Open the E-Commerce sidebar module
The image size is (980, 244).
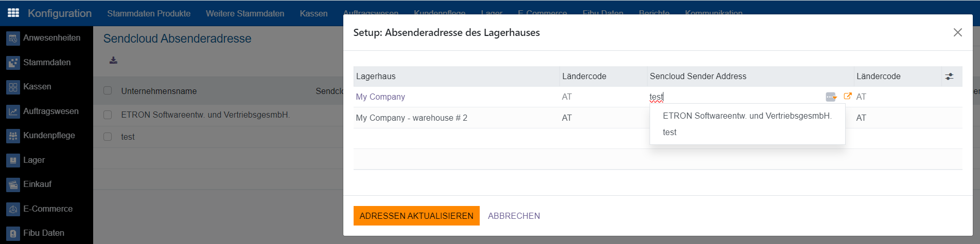tap(46, 209)
